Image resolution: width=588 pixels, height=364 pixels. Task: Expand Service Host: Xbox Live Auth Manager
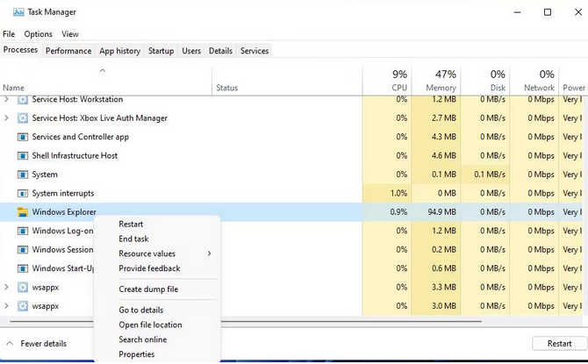click(6, 118)
